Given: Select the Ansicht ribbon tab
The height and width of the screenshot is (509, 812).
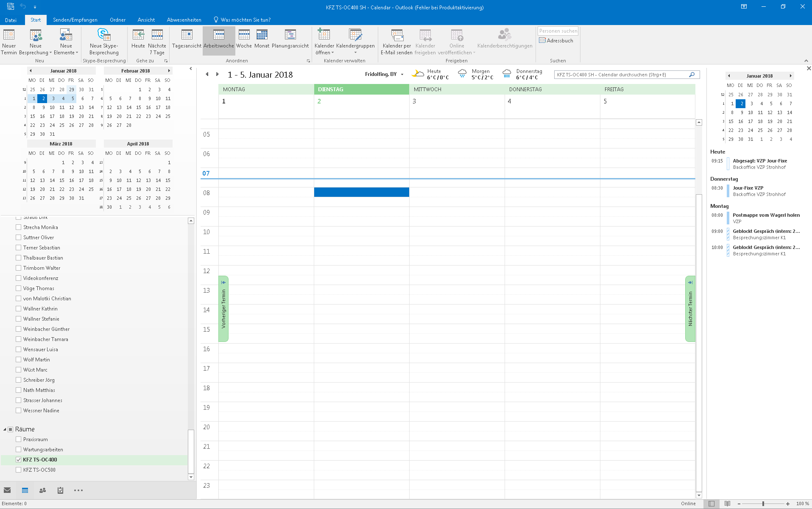Looking at the screenshot, I should (x=146, y=20).
